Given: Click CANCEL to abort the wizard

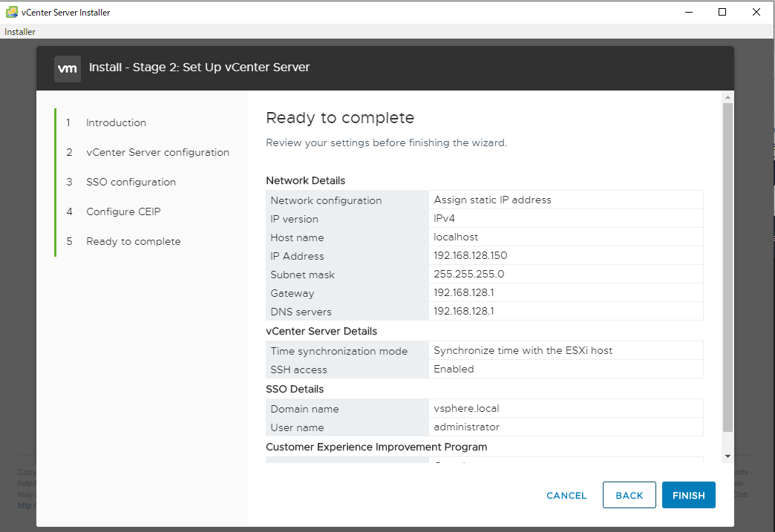Looking at the screenshot, I should point(566,496).
